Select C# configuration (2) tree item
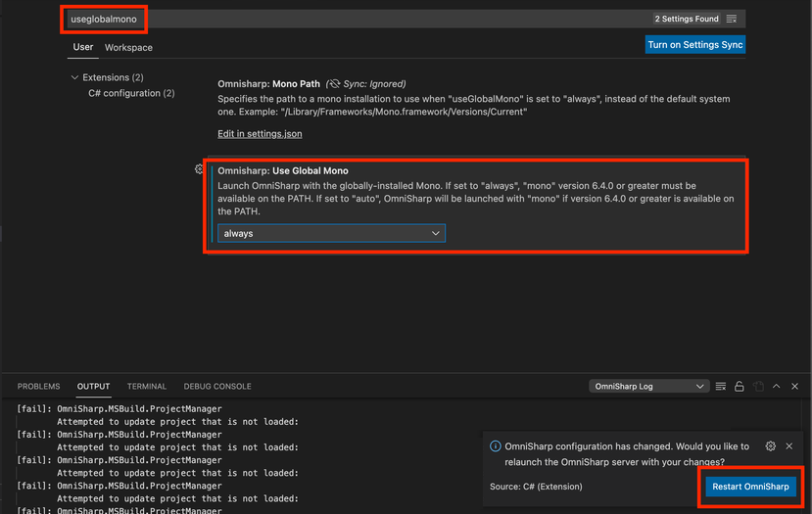 click(x=131, y=93)
